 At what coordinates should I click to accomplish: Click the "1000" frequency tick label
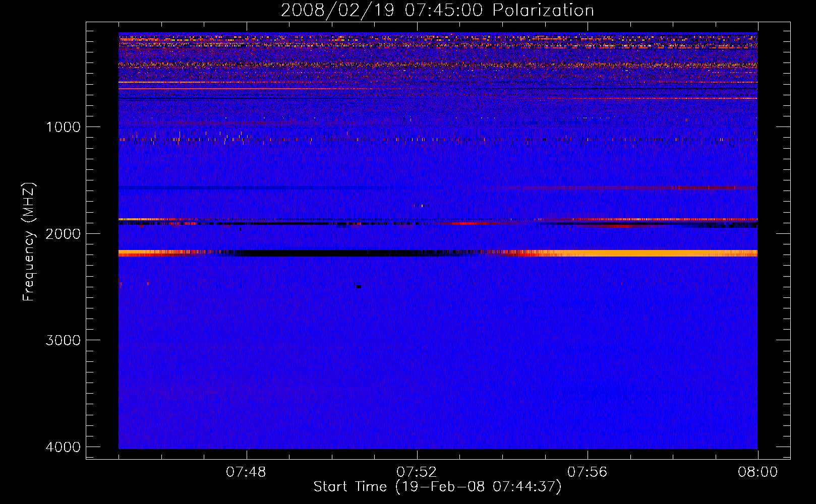click(63, 127)
